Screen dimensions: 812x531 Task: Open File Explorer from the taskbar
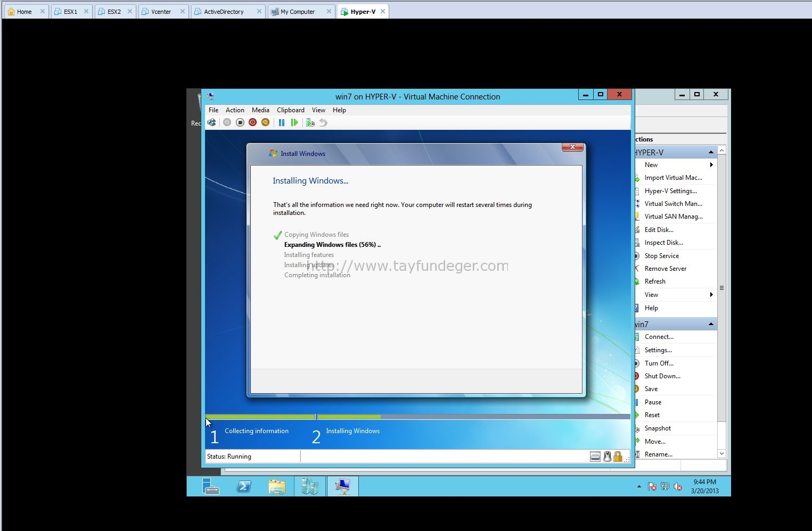[x=277, y=486]
